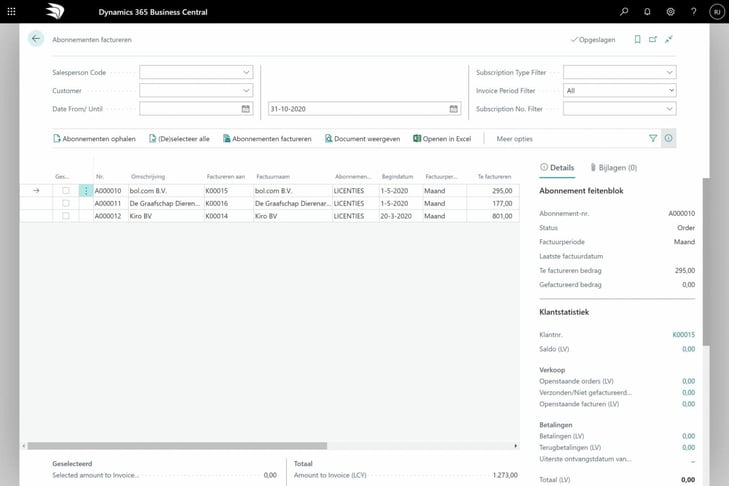729x486 pixels.
Task: Toggle the FactBox info pane icon
Action: 669,138
